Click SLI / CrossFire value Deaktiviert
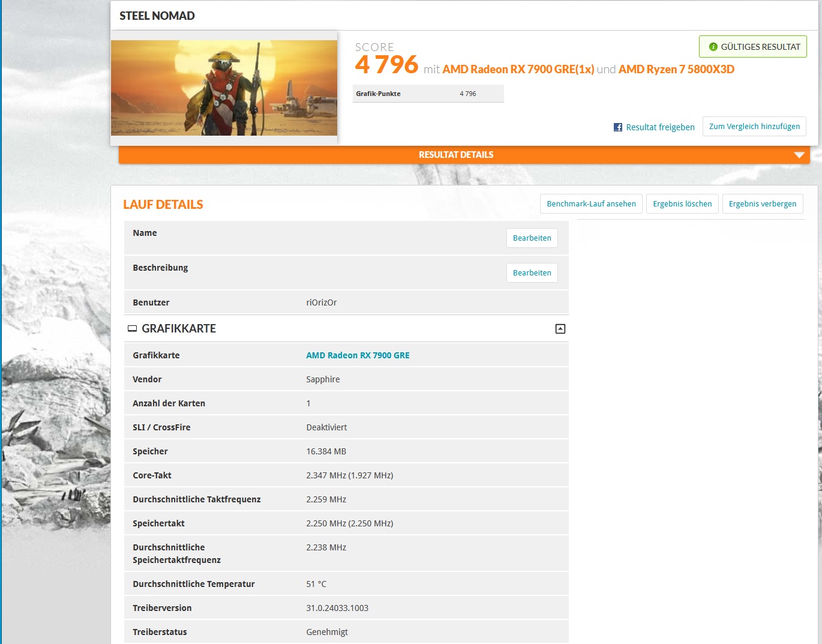The height and width of the screenshot is (644, 822). point(326,427)
